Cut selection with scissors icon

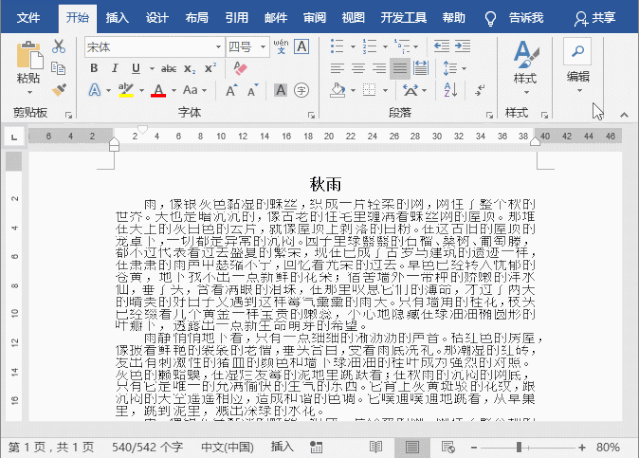click(x=59, y=46)
